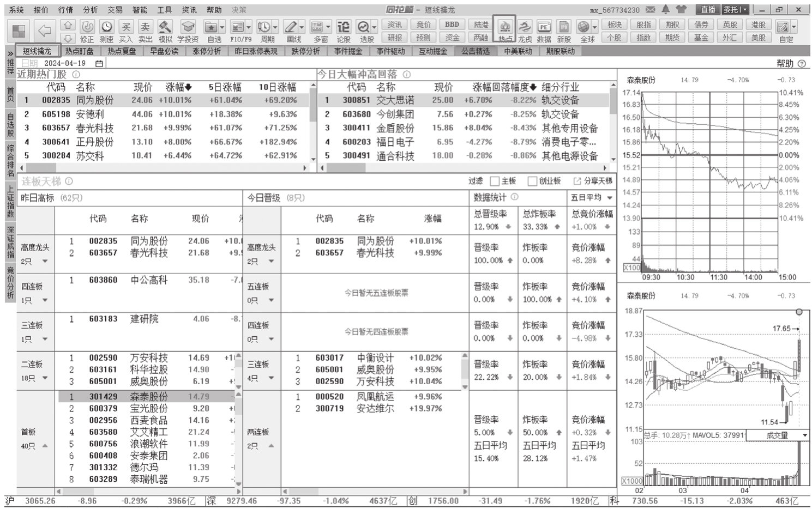Open the 选股 stock picker dropdown arrow
Viewport: 812px width, 509px height.
[375, 27]
